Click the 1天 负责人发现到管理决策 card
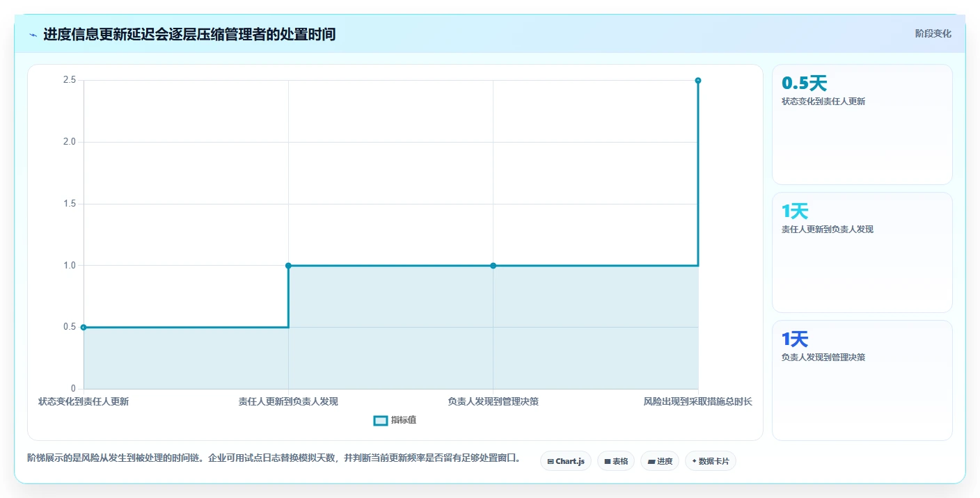Screen dimensions: 980x498 coord(862,380)
